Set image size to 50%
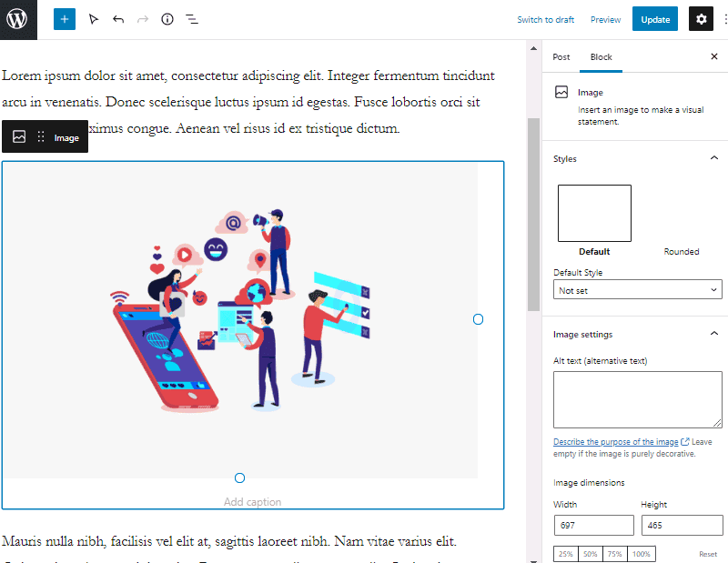Screen dimensions: 728x563 click(x=590, y=554)
